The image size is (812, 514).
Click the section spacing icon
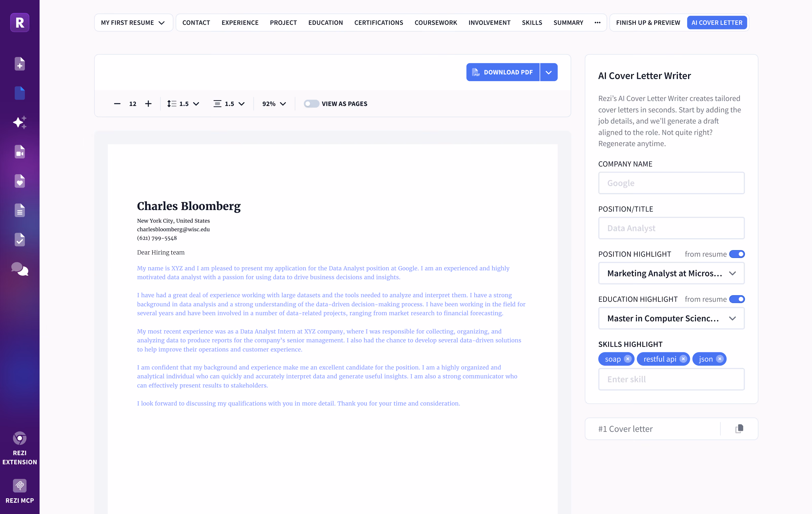click(217, 104)
